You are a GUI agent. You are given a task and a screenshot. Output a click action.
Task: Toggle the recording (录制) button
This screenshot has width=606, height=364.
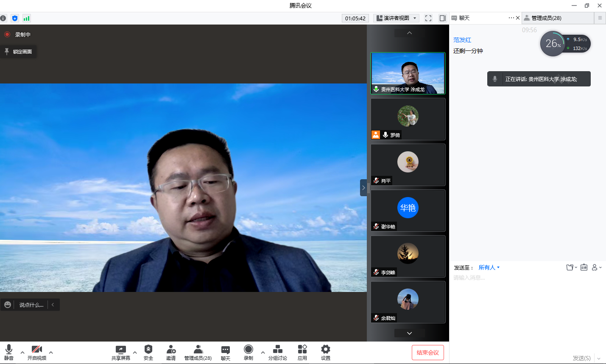click(x=249, y=350)
